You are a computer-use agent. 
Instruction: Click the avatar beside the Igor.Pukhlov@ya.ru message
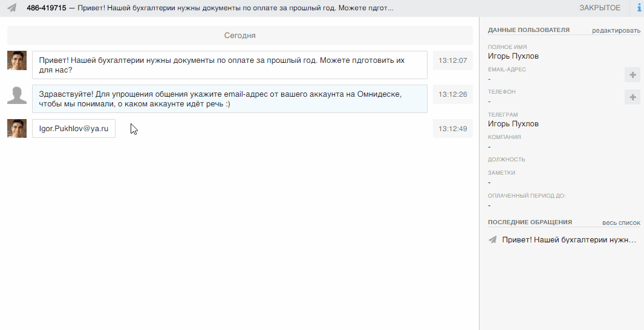click(x=17, y=128)
